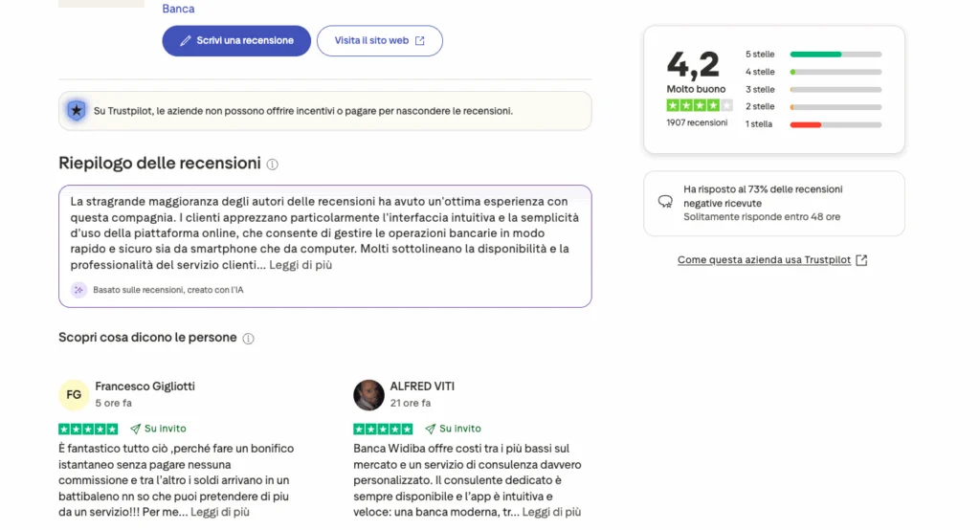Open Francesco Gigliotti's FG avatar
Image resolution: width=980 pixels, height=530 pixels.
(x=74, y=395)
